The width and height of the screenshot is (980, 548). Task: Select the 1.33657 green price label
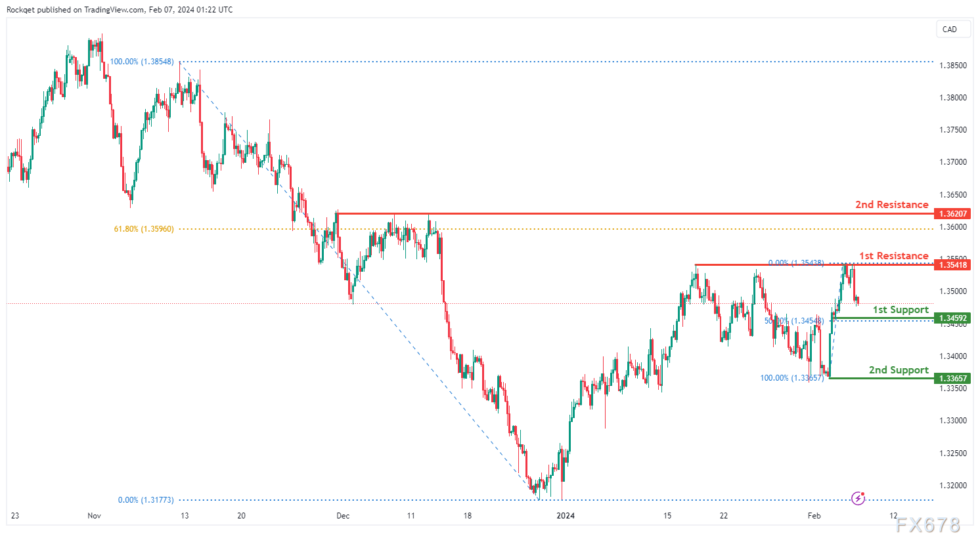click(x=952, y=379)
